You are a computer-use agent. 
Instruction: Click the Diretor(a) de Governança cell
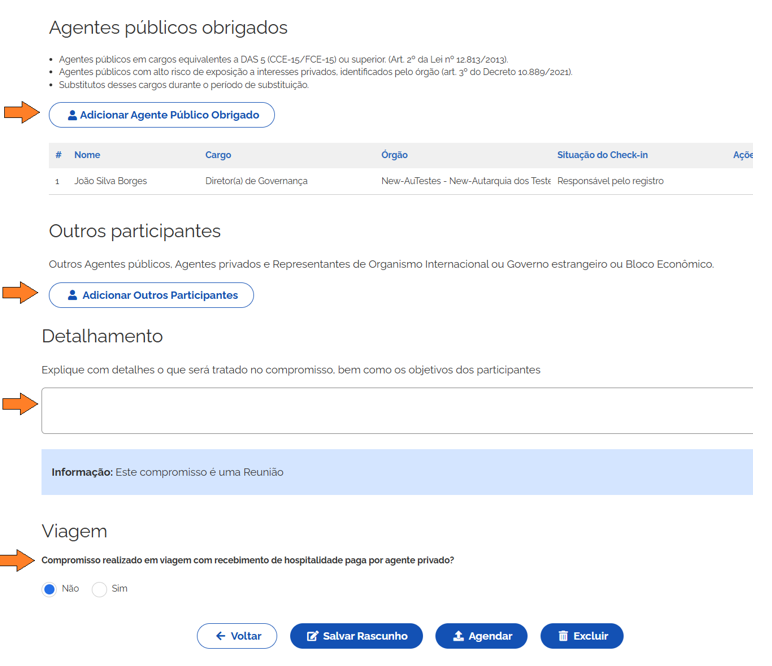point(256,181)
